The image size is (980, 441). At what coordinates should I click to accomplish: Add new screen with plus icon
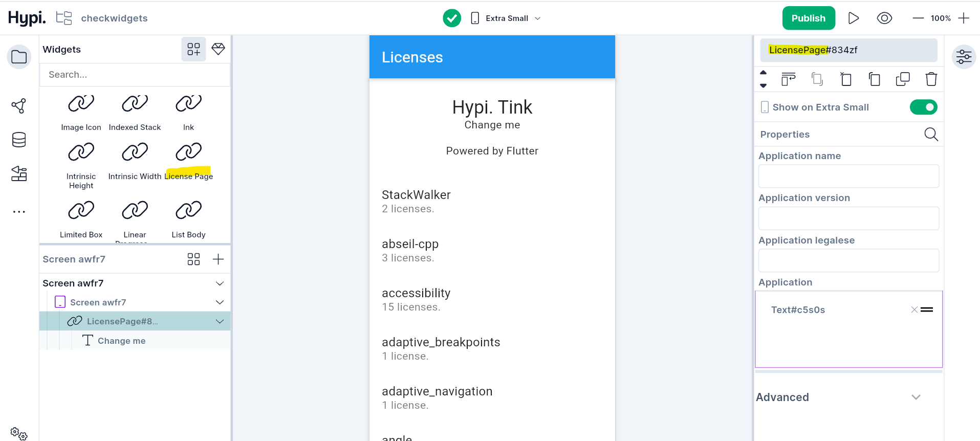[x=218, y=259]
